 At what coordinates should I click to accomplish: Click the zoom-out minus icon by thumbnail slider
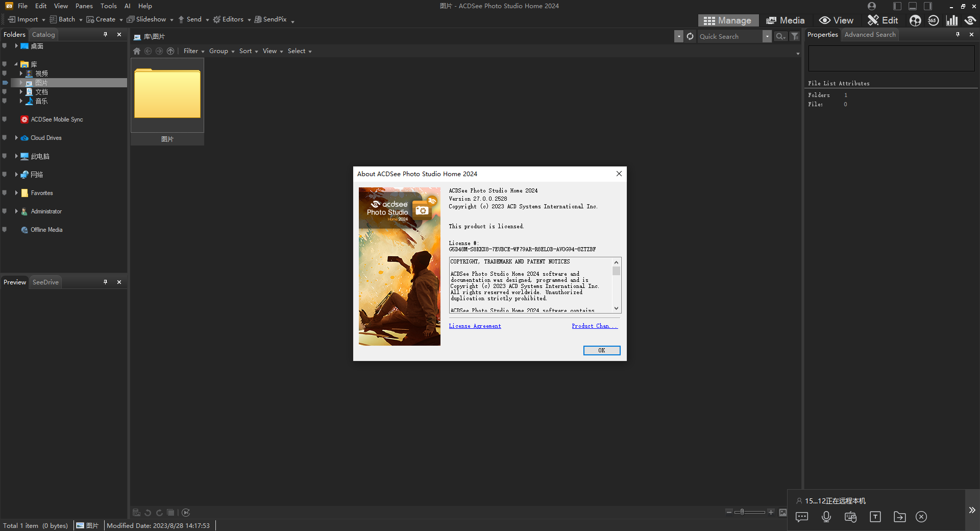729,512
